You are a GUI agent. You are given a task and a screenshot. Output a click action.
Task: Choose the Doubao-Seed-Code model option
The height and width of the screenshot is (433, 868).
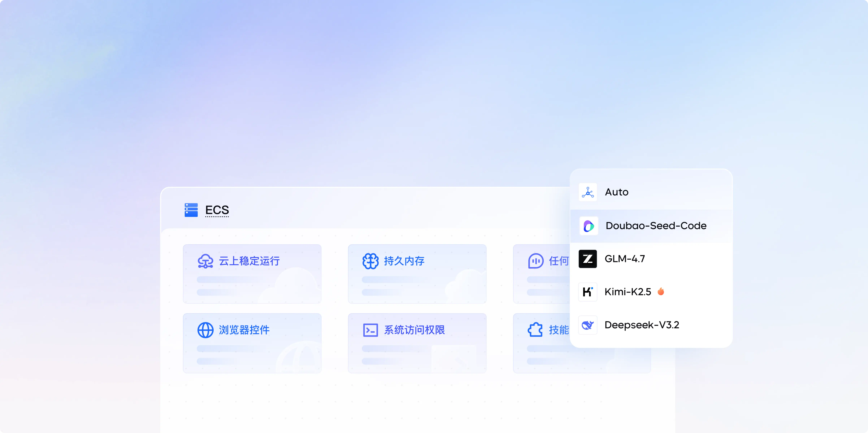point(656,226)
